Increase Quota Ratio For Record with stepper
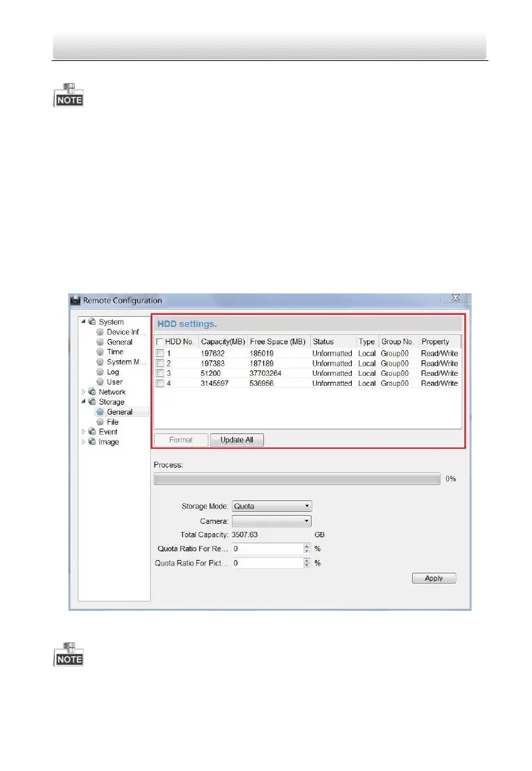Screen dimensions: 532x771 coord(307,546)
